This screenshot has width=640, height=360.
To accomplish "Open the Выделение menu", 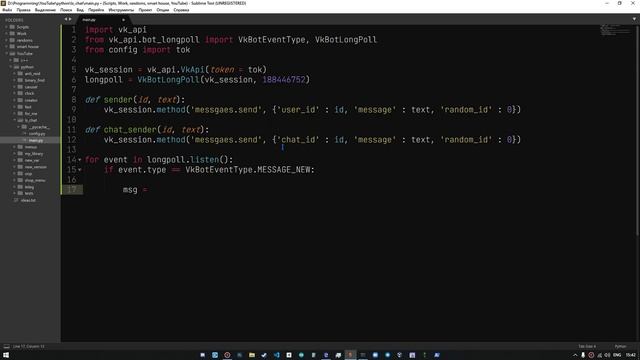I will point(45,10).
